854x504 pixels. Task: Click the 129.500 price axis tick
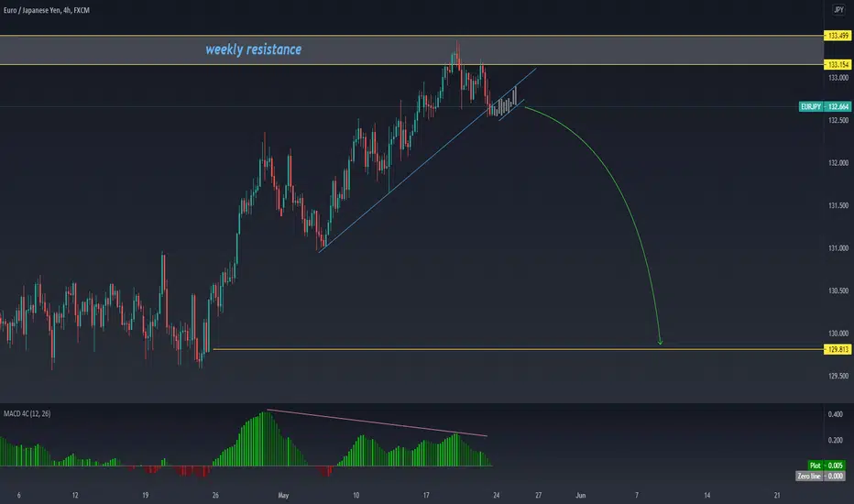(x=838, y=376)
